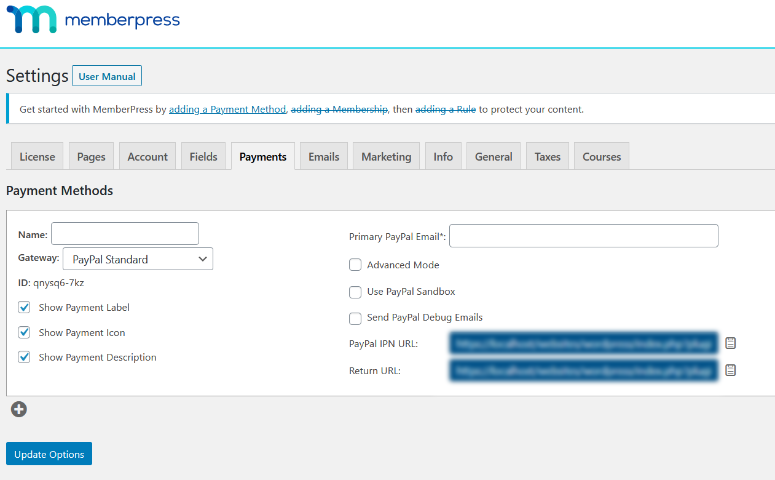Select the Payments tab

coord(263,157)
